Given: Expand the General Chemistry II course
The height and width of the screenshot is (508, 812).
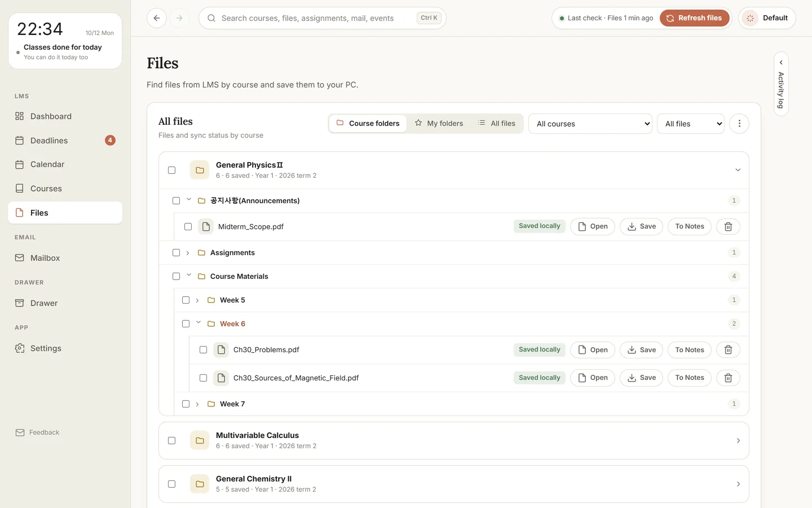Looking at the screenshot, I should tap(738, 484).
